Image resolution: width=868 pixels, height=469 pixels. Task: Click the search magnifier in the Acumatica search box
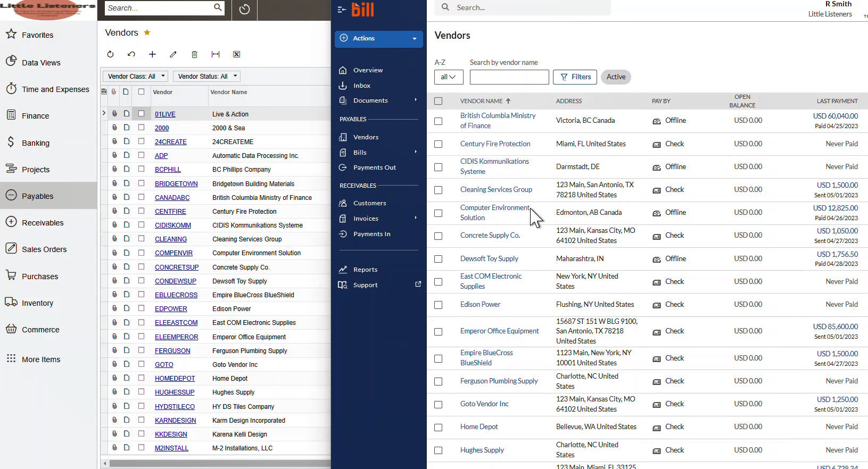point(218,7)
